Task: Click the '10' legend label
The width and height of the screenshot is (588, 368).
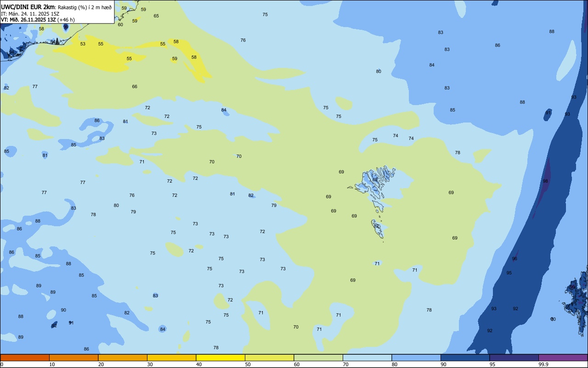Action: coord(52,364)
